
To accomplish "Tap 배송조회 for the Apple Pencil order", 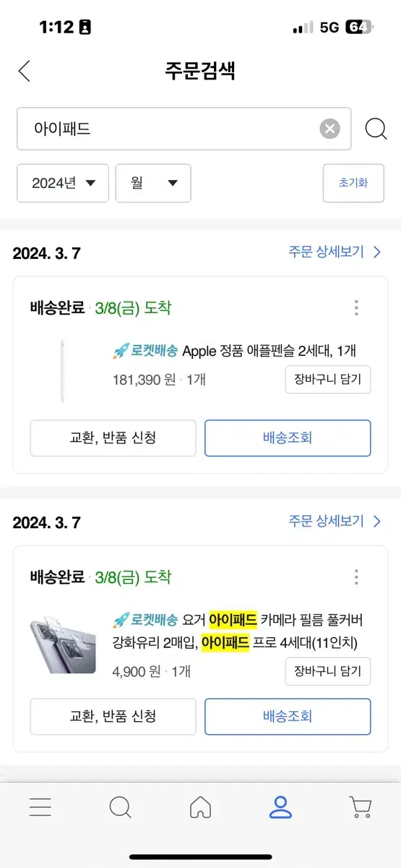I will [288, 438].
